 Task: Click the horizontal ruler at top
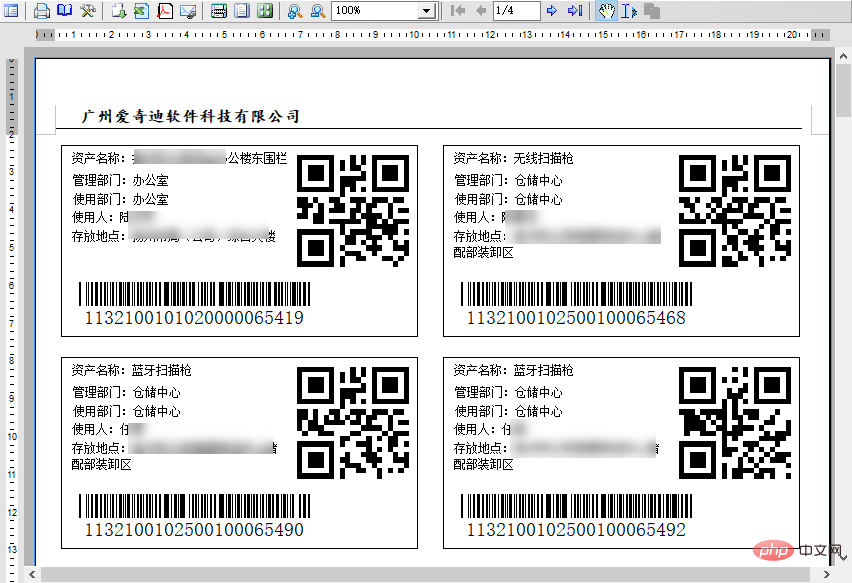click(x=433, y=35)
